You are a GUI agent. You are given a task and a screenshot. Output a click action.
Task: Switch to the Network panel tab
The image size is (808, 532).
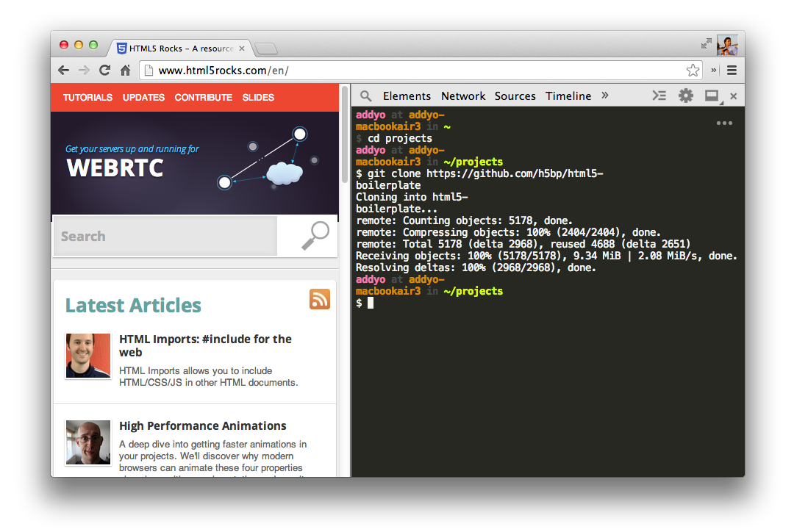coord(463,96)
